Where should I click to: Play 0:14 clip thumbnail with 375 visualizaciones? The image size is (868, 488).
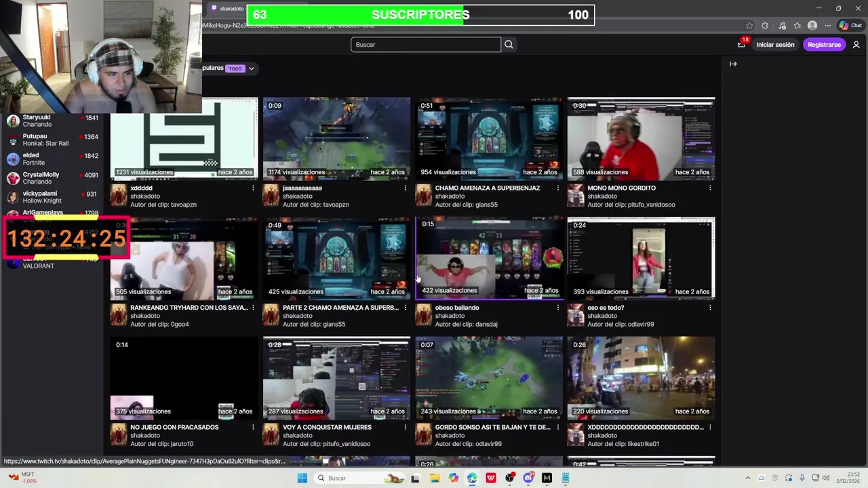click(x=184, y=378)
